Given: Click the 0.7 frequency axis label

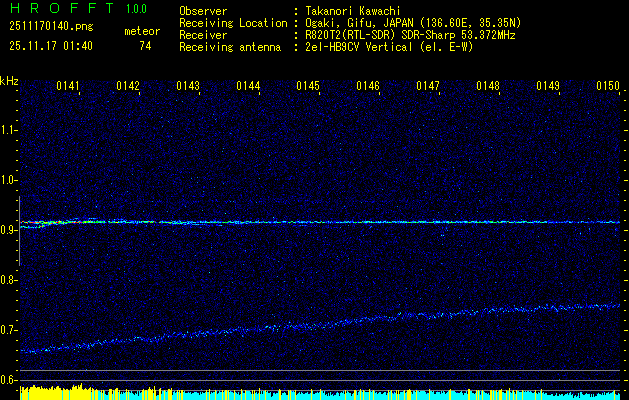Looking at the screenshot, I should [9, 330].
